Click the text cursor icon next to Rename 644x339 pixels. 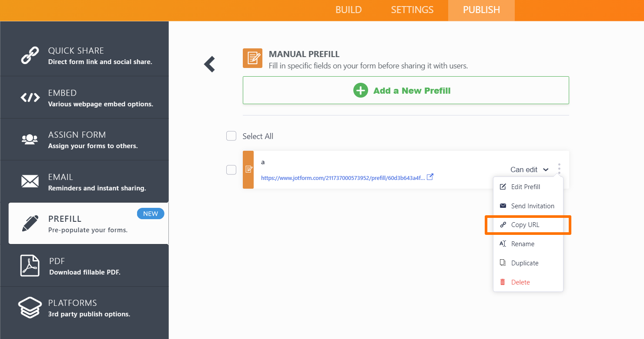pyautogui.click(x=503, y=244)
